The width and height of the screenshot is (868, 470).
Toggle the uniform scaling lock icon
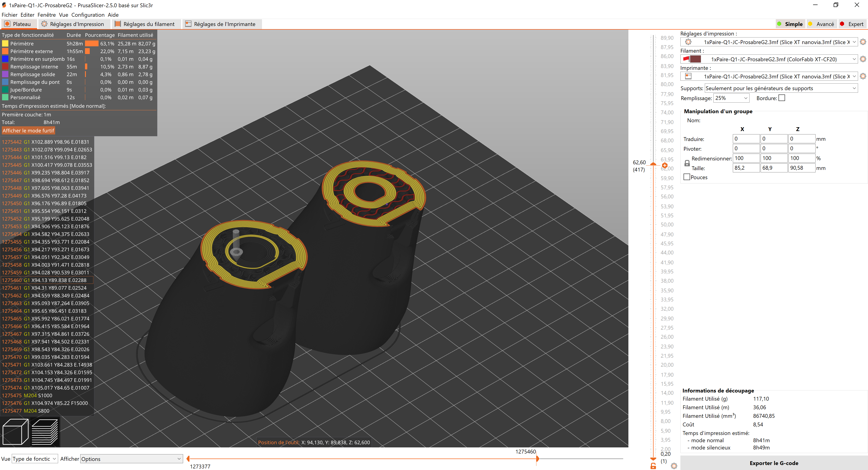click(687, 163)
